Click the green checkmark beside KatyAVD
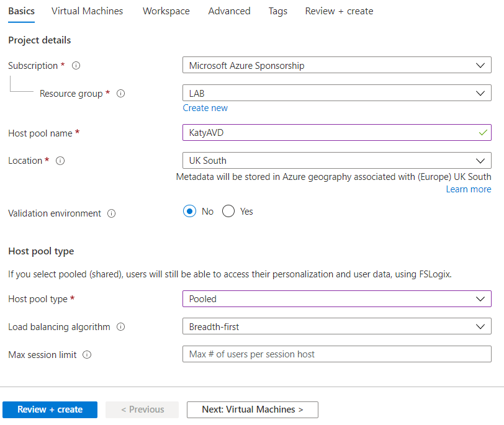The width and height of the screenshot is (504, 425). coord(481,132)
